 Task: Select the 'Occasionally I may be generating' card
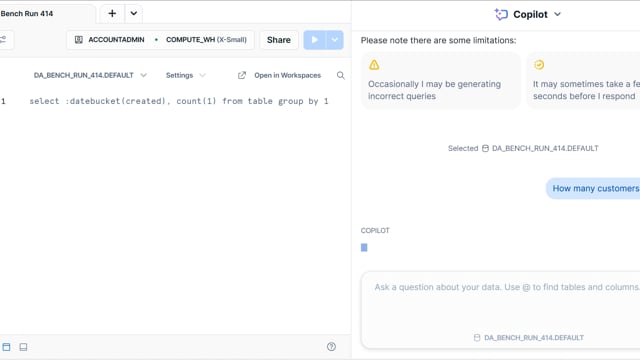(441, 80)
